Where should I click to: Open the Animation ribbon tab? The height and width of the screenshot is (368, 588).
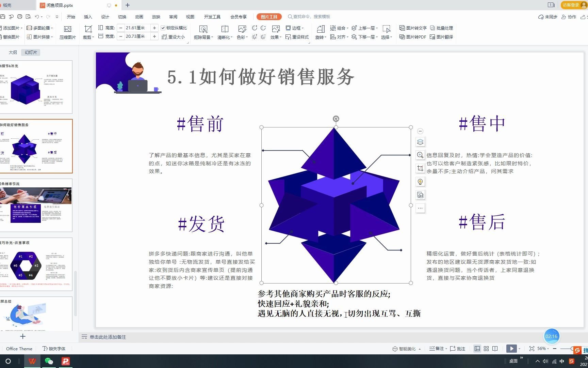139,17
